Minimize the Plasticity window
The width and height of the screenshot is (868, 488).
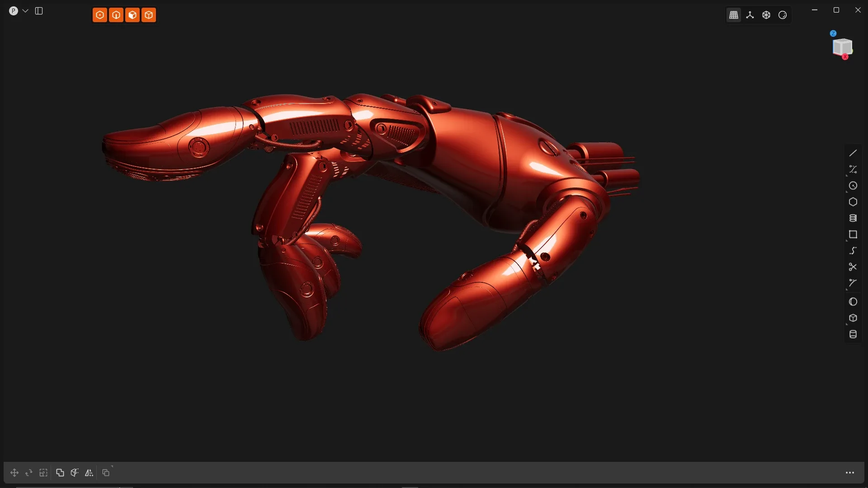[x=815, y=10]
